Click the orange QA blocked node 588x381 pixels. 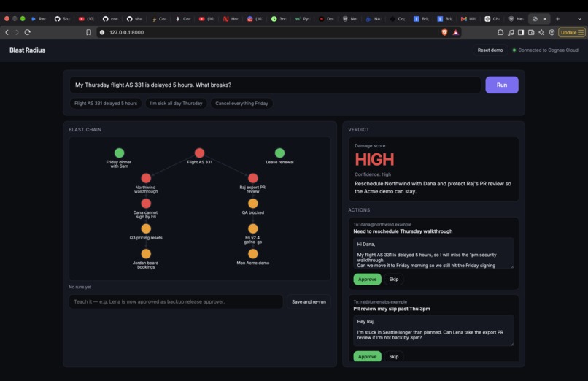click(253, 203)
